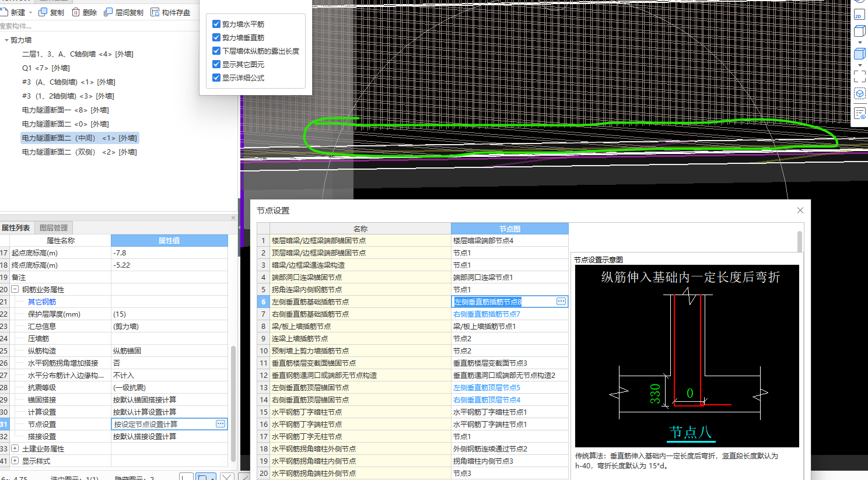Image resolution: width=868 pixels, height=480 pixels.
Task: Click the 构件存盘 save component icon
Action: point(155,12)
